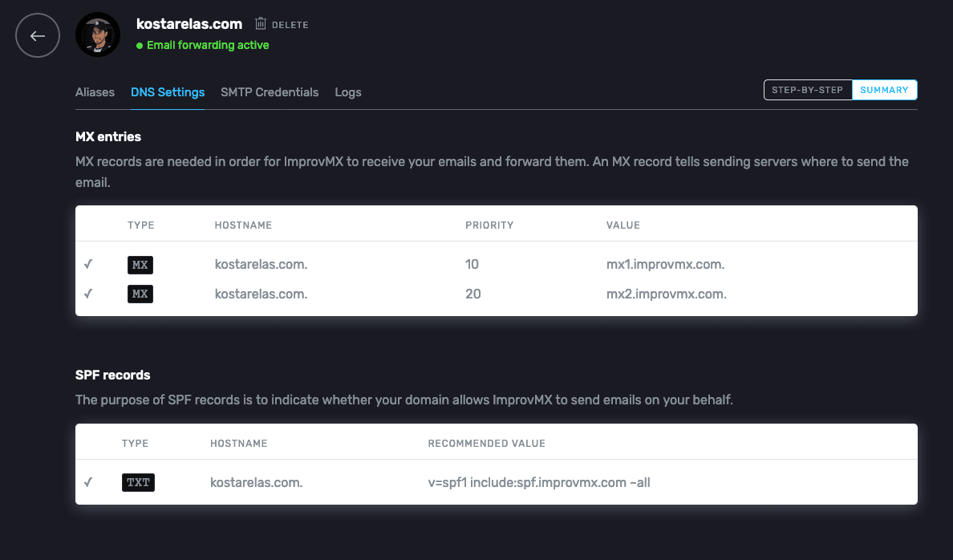
Task: Click the SPF recommended value text
Action: (x=539, y=483)
